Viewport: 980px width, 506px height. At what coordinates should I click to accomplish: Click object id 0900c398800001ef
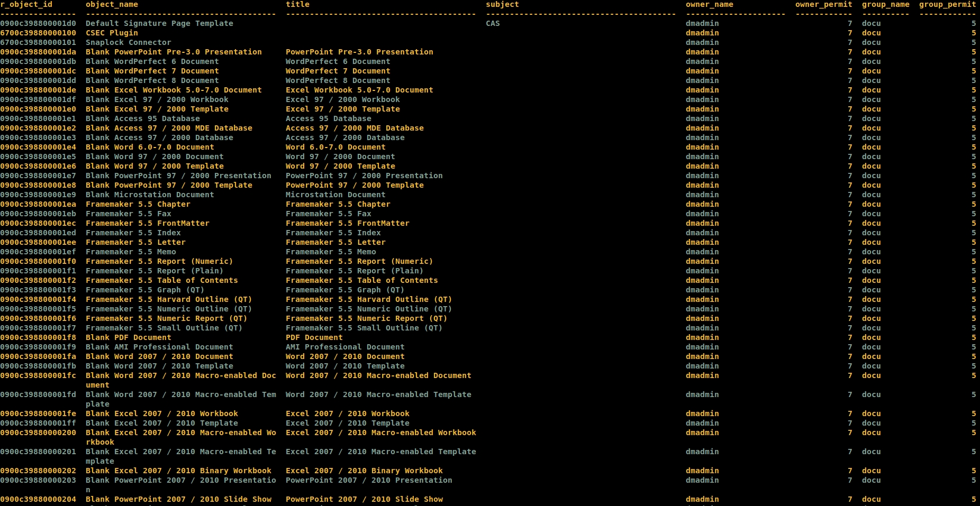pos(38,252)
